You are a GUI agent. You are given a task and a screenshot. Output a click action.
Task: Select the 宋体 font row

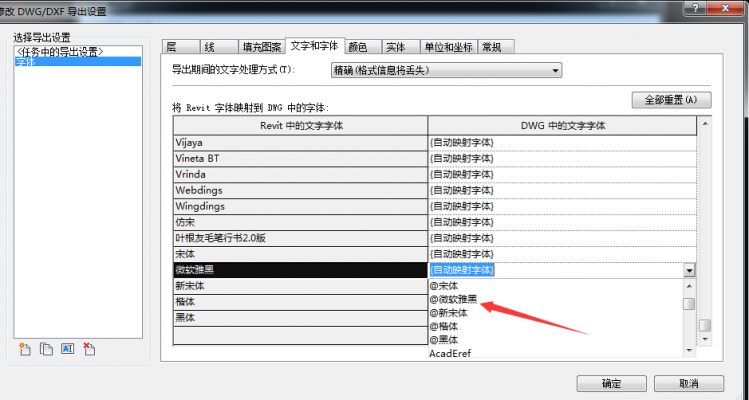(x=300, y=254)
